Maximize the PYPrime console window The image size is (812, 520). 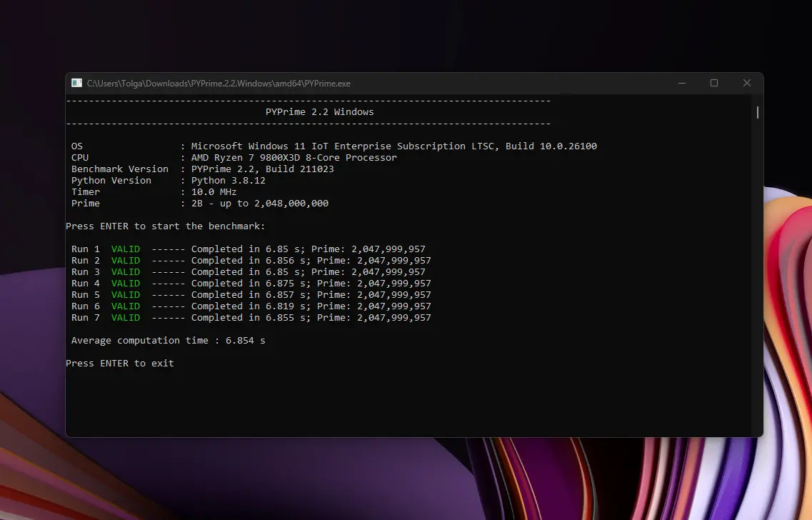coord(714,83)
